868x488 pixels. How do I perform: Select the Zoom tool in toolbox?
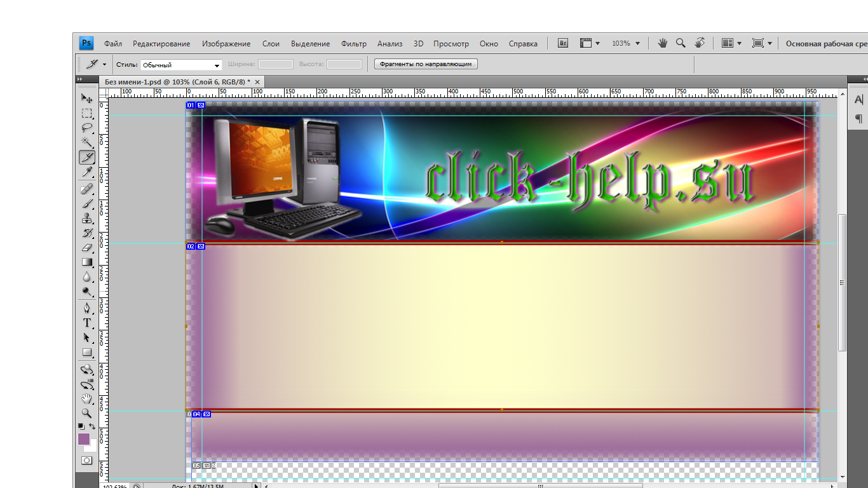[x=86, y=413]
